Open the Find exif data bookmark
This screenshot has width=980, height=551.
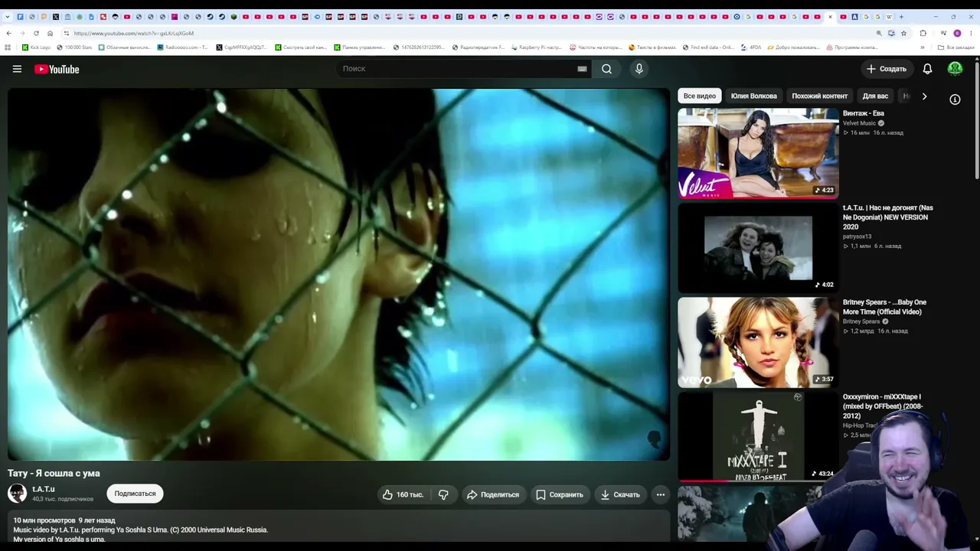coord(707,47)
